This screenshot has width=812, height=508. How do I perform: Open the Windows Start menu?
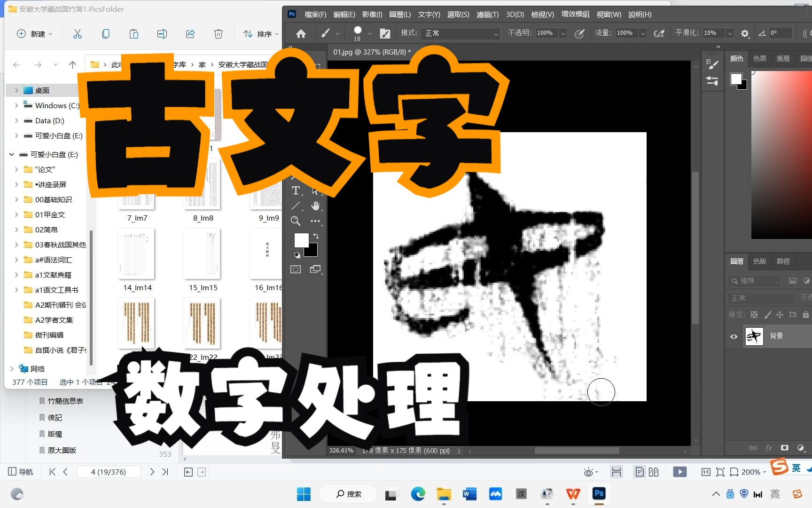click(304, 494)
